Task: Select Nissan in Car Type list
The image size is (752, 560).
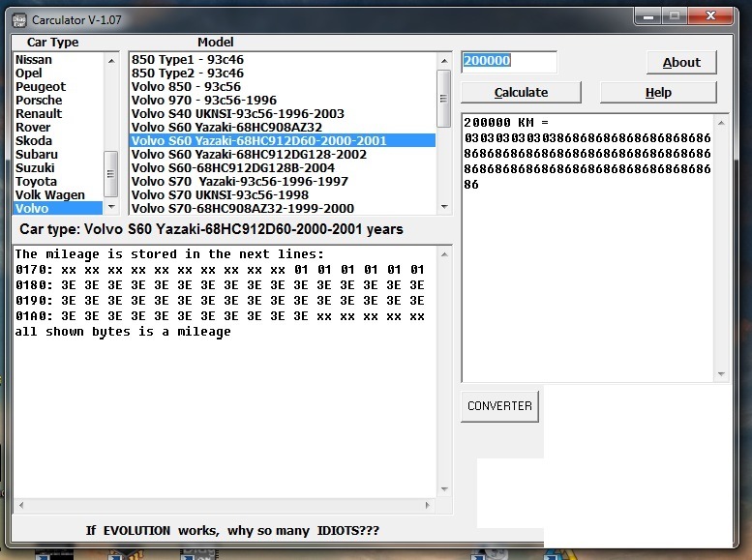Action: click(58, 59)
